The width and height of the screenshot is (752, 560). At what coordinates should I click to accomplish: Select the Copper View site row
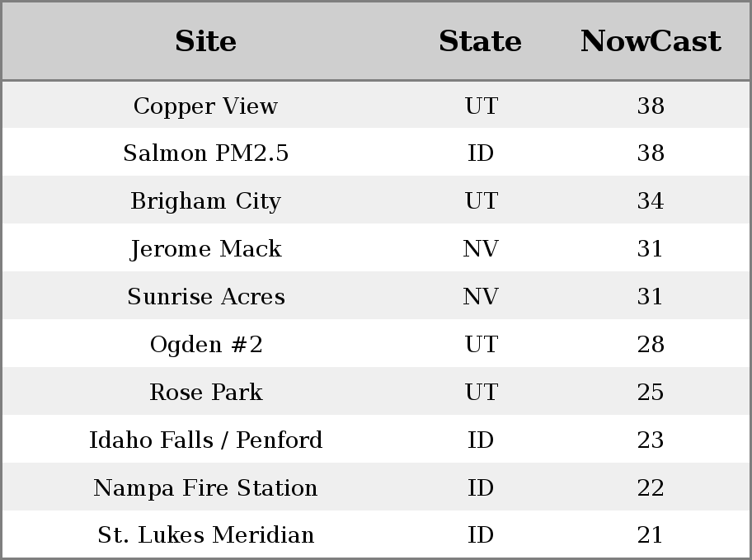[x=376, y=105]
